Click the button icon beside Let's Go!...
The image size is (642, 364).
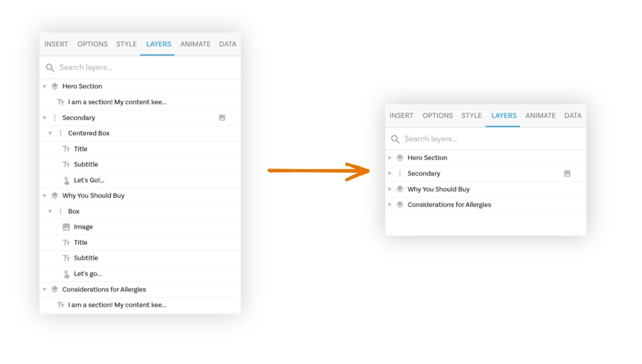click(x=66, y=180)
